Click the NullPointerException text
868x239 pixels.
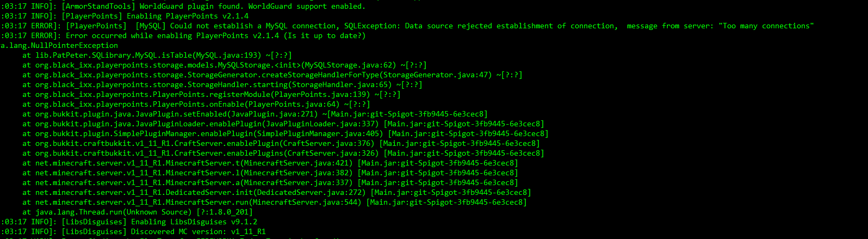click(x=59, y=46)
